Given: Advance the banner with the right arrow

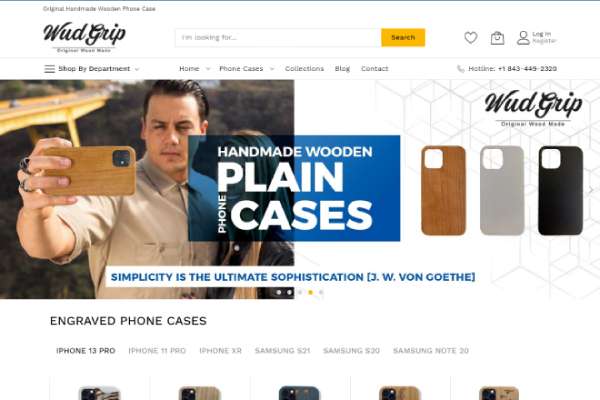Looking at the screenshot, I should [x=591, y=189].
